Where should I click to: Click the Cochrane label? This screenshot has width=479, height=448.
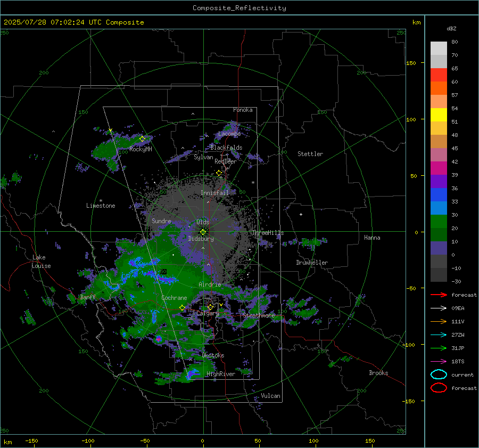pyautogui.click(x=174, y=298)
